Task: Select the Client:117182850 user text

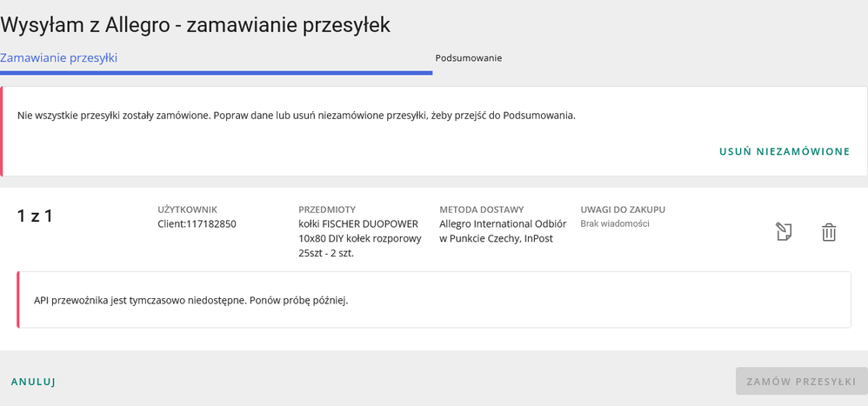Action: pos(197,224)
